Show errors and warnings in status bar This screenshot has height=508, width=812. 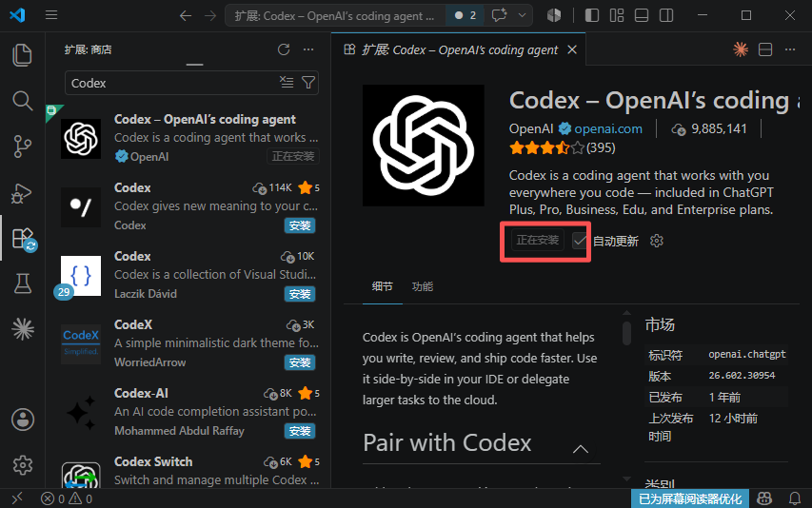pos(67,498)
